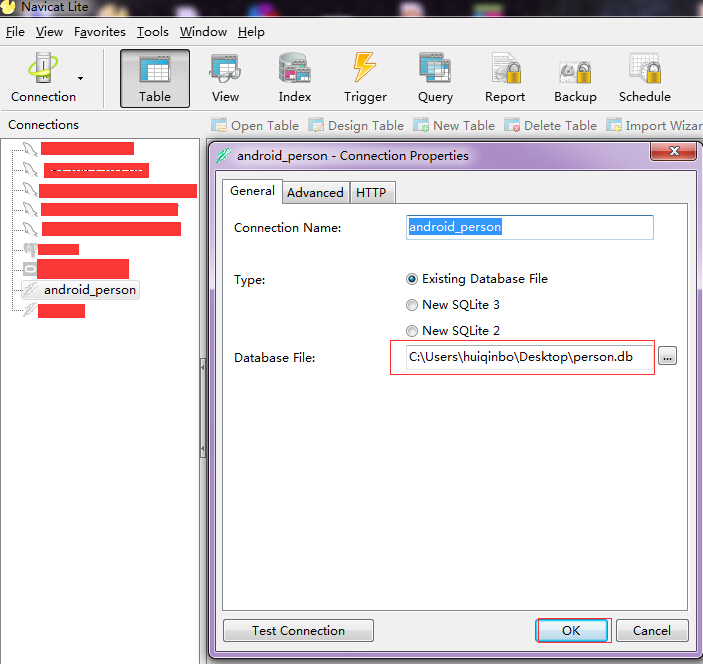Open the Connection dropdown arrow
703x664 pixels.
(80, 78)
